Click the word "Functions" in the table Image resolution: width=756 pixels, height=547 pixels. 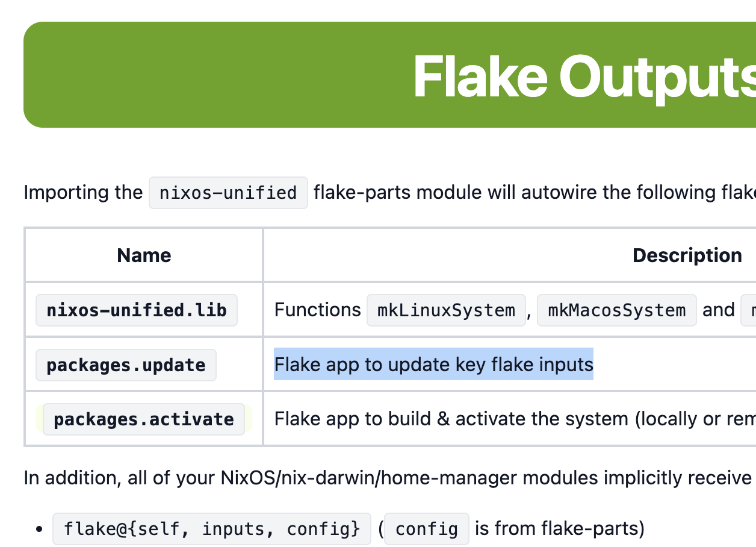click(x=317, y=310)
